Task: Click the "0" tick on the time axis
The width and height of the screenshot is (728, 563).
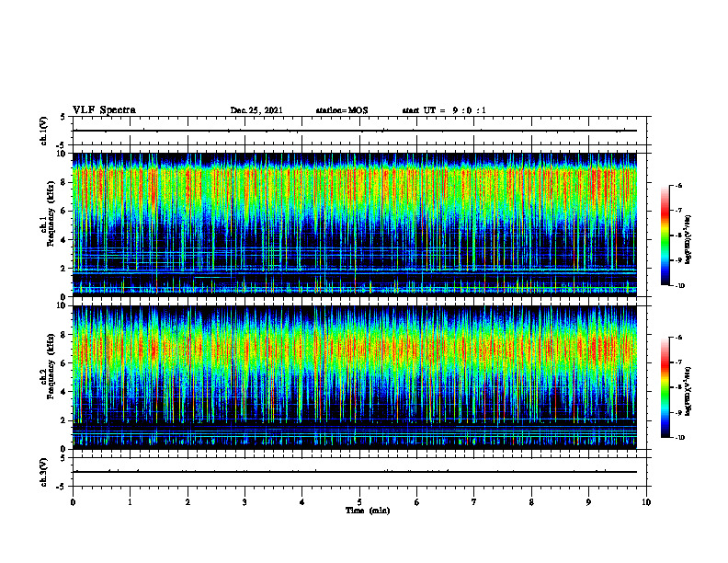Action: click(73, 502)
